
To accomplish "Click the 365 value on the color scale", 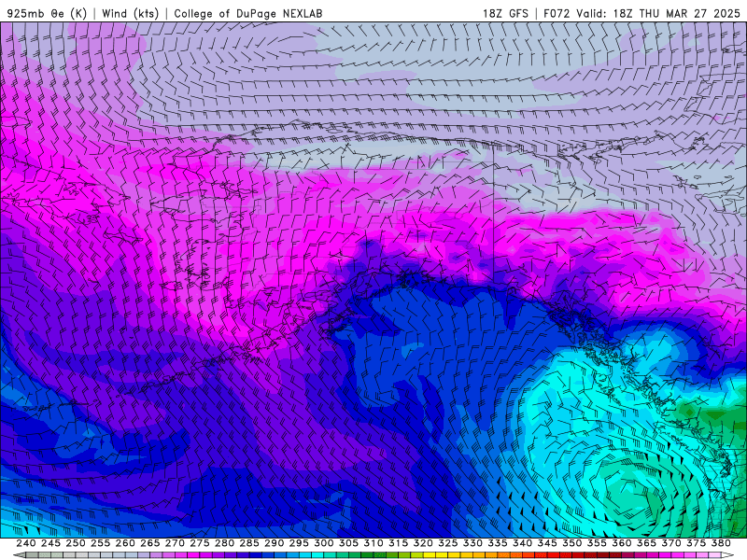I will pos(646,543).
